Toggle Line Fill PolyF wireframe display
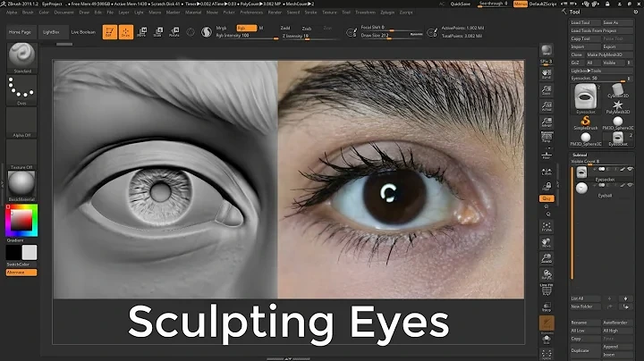Image resolution: width=644 pixels, height=361 pixels. (547, 290)
